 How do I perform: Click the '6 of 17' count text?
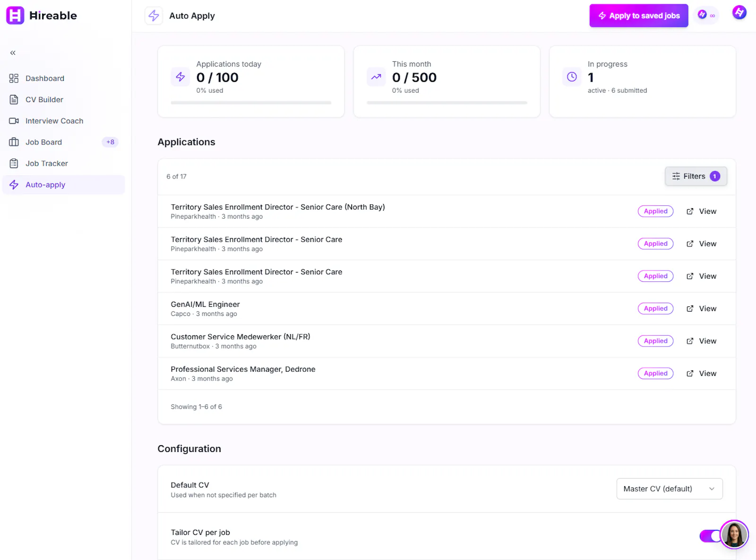pyautogui.click(x=176, y=177)
